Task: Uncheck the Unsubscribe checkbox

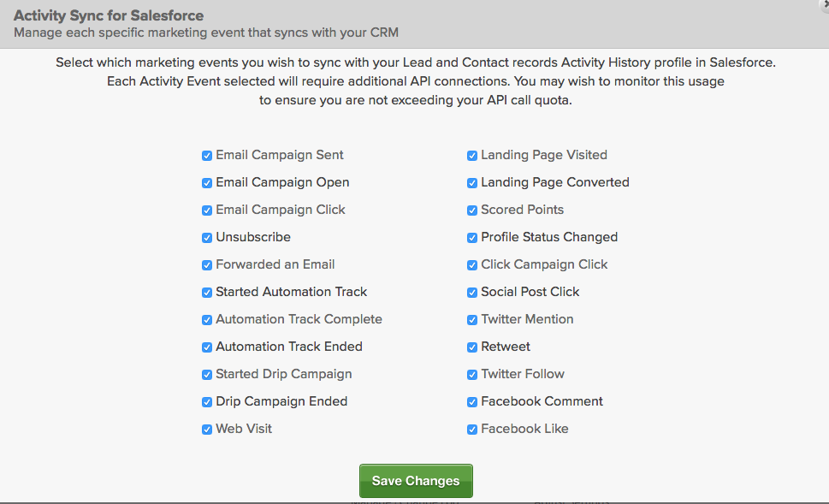Action: (x=207, y=238)
